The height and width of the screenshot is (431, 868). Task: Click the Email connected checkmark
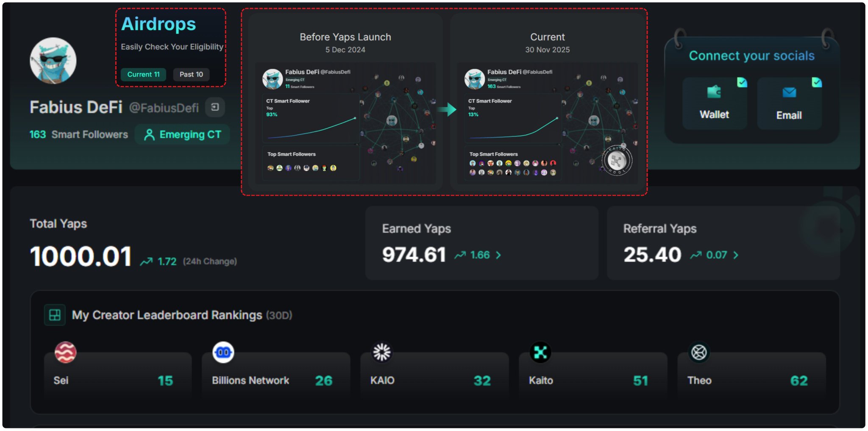[x=817, y=82]
